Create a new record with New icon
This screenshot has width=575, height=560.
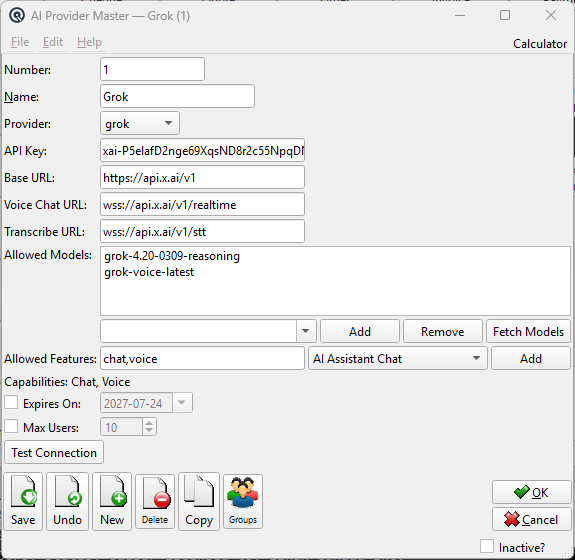pos(112,501)
